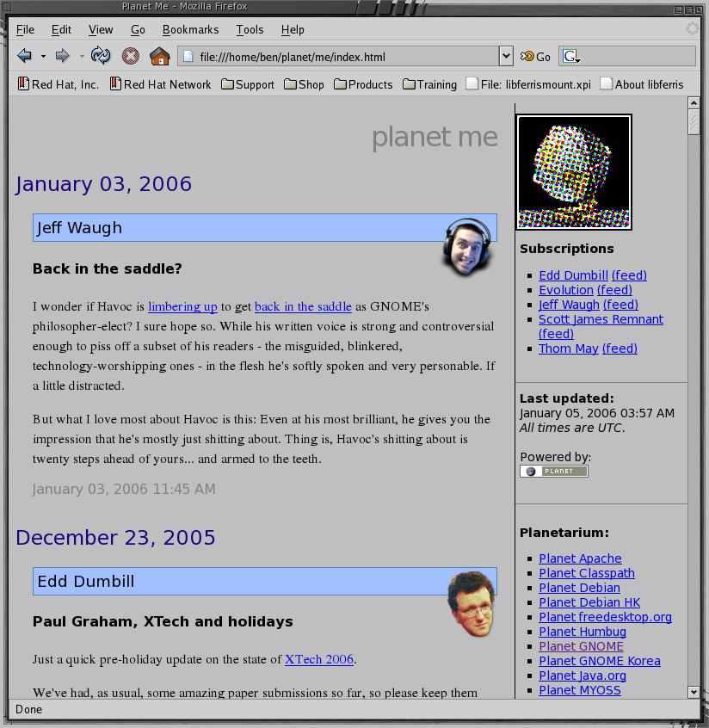Click the scrollbar up arrow
This screenshot has height=728, width=709.
pyautogui.click(x=694, y=102)
